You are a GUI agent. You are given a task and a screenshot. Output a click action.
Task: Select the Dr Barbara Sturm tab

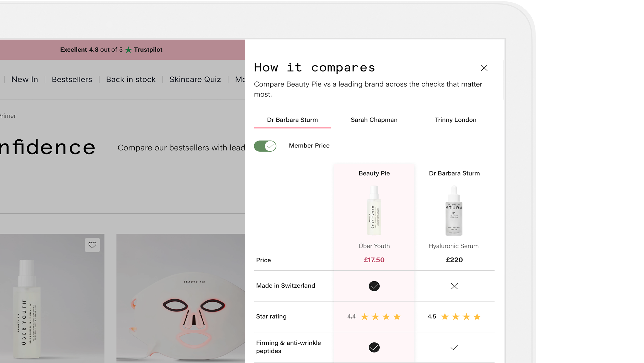292,120
